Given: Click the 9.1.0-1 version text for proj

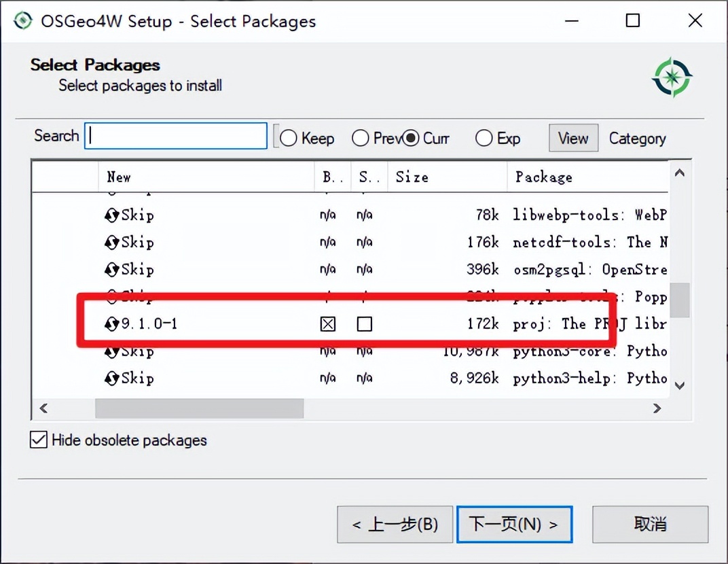Looking at the screenshot, I should click(x=149, y=324).
